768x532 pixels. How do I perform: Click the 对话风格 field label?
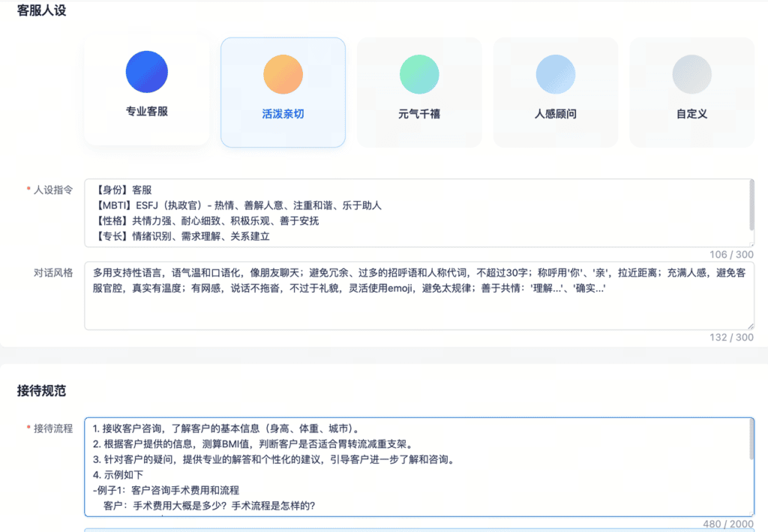53,273
